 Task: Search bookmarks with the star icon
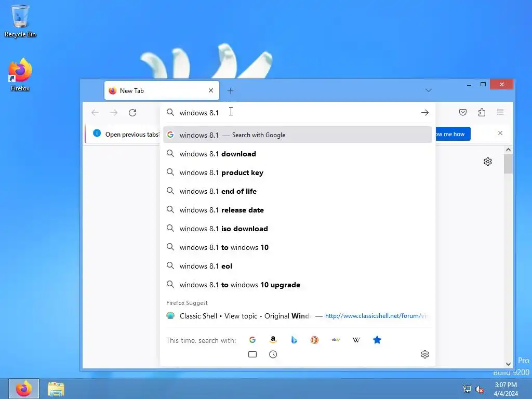(x=377, y=340)
